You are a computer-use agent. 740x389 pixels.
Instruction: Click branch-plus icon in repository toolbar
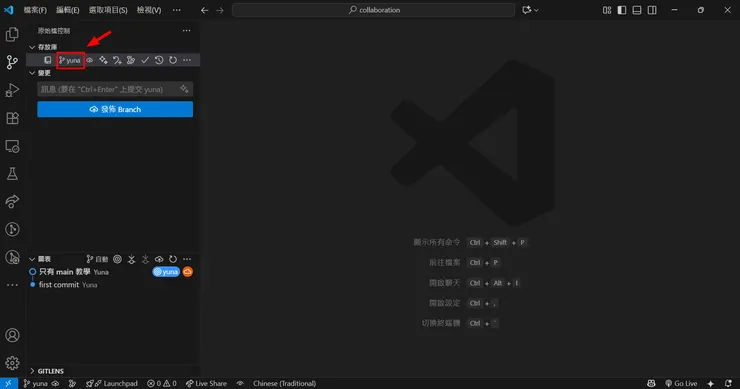click(117, 60)
